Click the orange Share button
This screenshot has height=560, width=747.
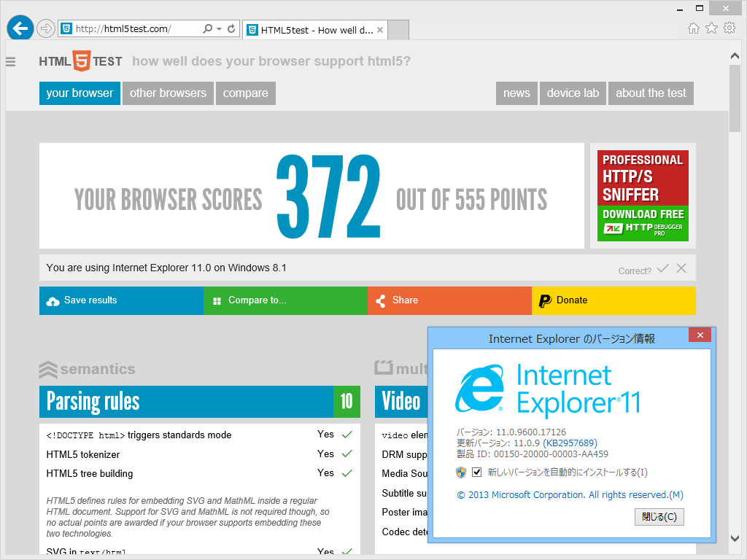(x=449, y=300)
